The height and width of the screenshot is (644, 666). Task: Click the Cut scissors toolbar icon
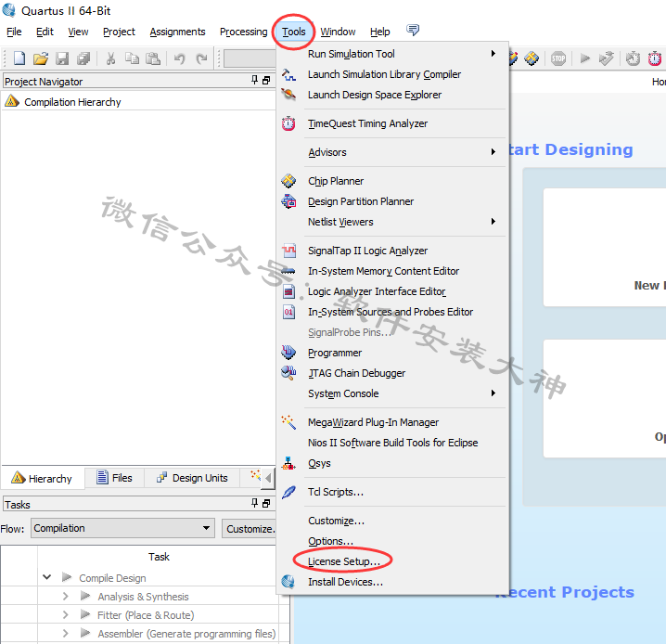click(x=111, y=58)
